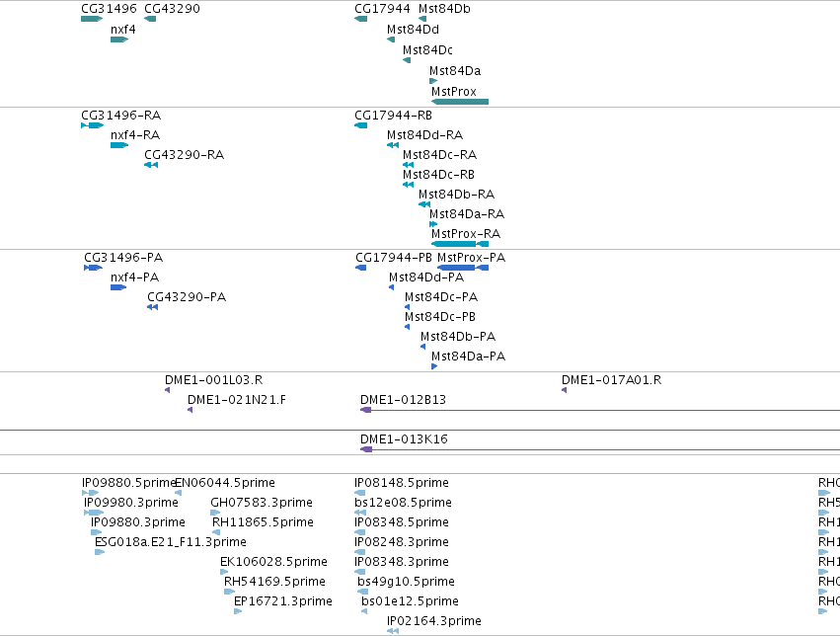840x636 pixels.
Task: Click protein Mst84Dc-PB
Action: click(440, 317)
